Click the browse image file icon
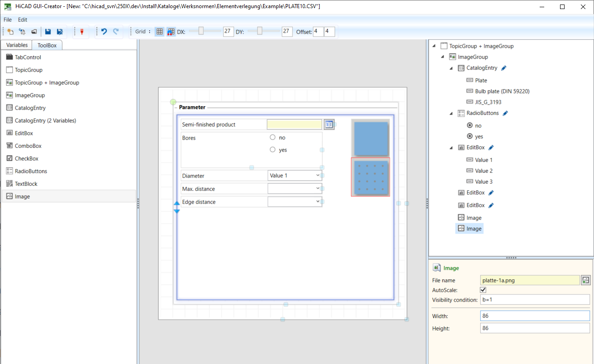The width and height of the screenshot is (594, 364). pos(585,280)
